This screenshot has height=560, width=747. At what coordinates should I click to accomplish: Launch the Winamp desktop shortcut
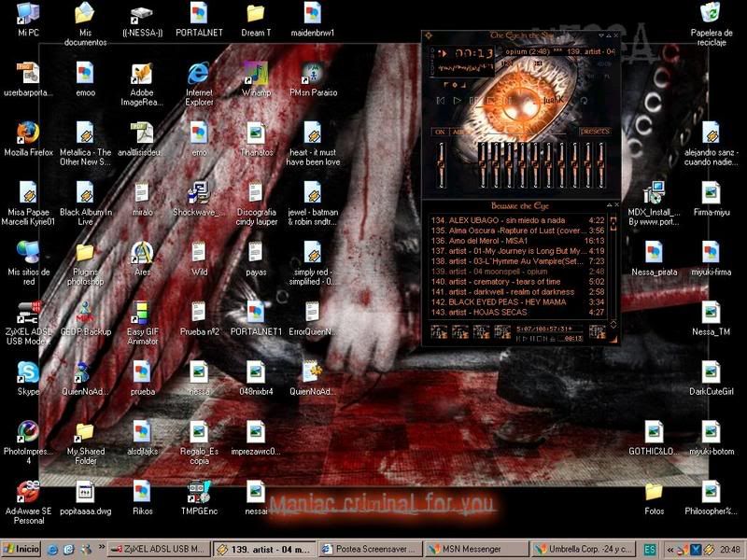[256, 79]
